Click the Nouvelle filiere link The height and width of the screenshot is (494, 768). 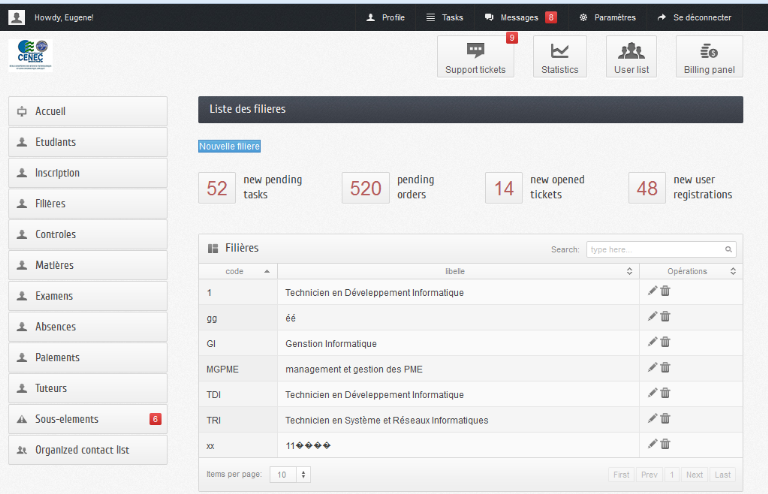tap(230, 146)
